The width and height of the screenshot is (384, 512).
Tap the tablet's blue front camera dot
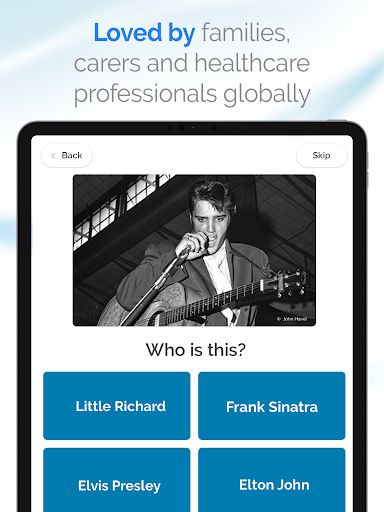[193, 127]
